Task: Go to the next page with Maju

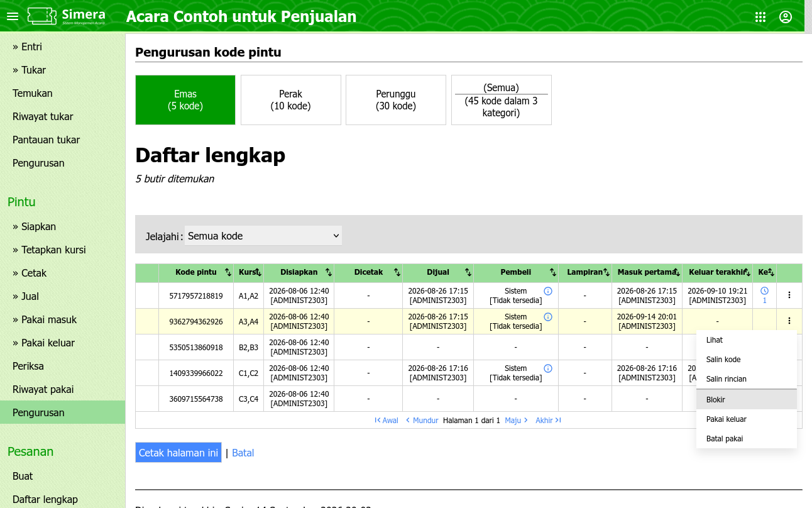Action: [x=517, y=421]
